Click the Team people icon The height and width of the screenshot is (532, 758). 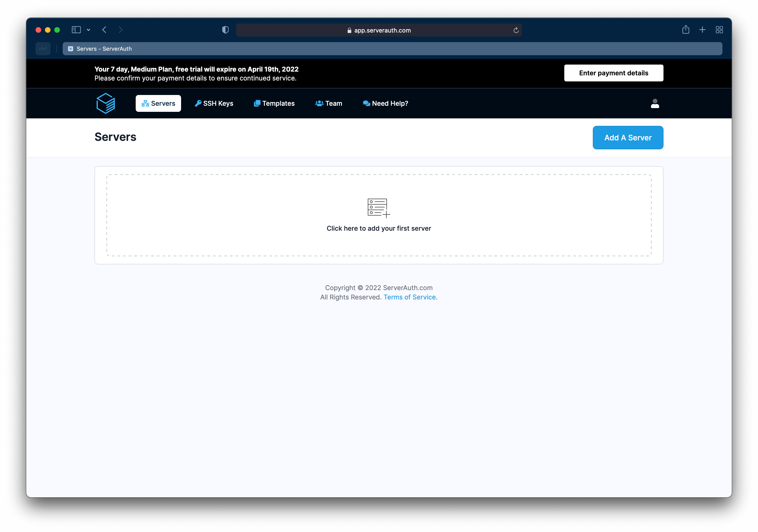(x=319, y=103)
